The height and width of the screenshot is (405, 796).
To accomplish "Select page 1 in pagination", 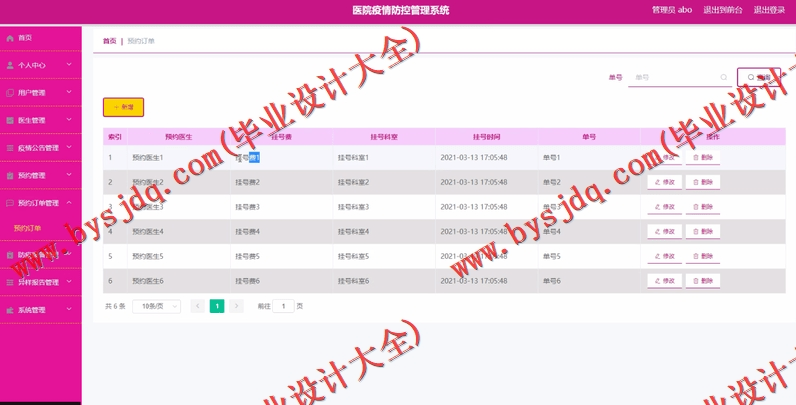I will coord(217,306).
